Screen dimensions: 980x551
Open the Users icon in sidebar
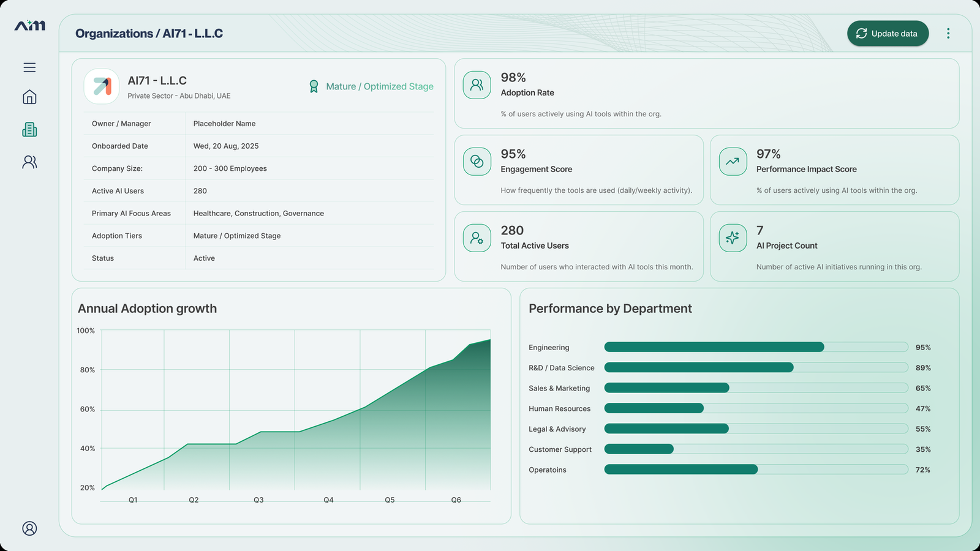coord(29,162)
